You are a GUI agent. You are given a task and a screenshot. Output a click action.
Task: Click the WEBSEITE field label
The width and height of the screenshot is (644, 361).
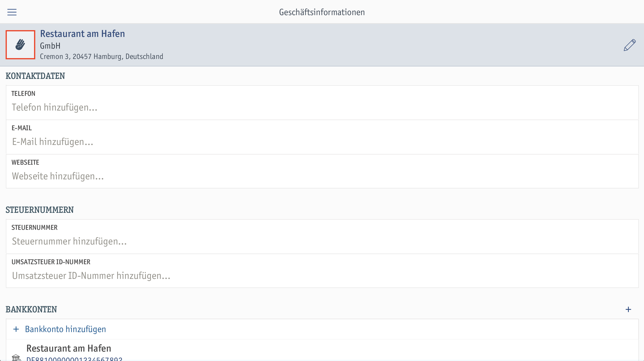(x=25, y=162)
